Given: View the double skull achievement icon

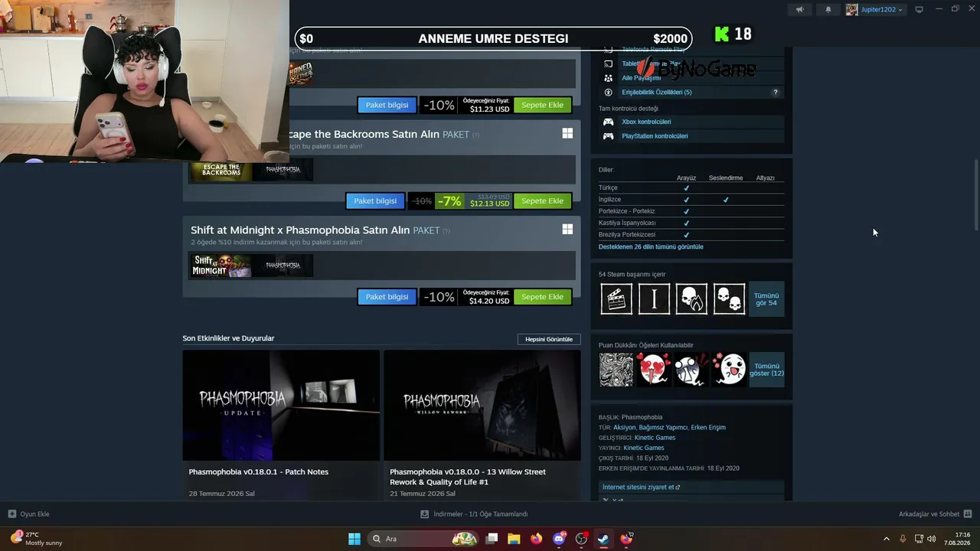Looking at the screenshot, I should click(x=729, y=298).
